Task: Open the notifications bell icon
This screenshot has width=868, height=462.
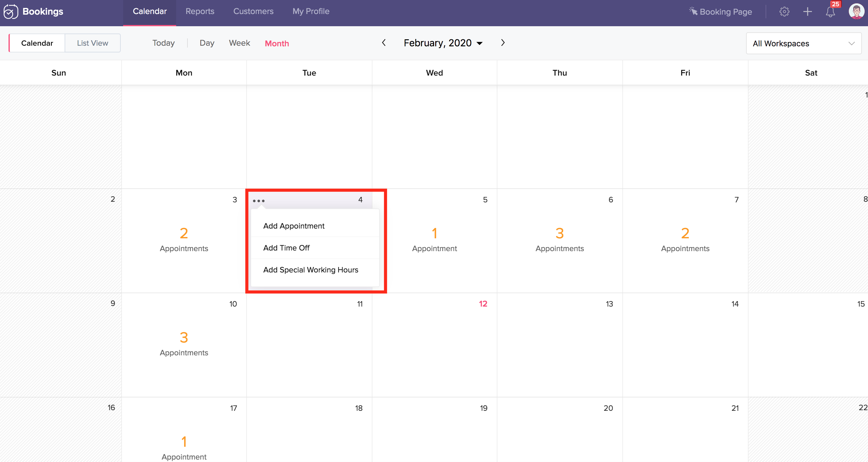Action: (830, 12)
